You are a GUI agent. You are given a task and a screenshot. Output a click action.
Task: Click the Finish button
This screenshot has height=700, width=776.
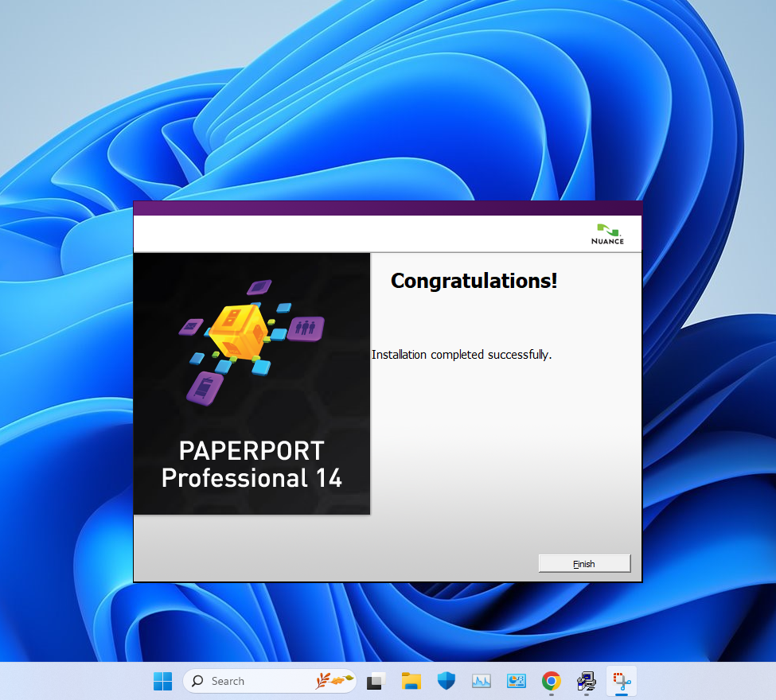click(x=584, y=563)
